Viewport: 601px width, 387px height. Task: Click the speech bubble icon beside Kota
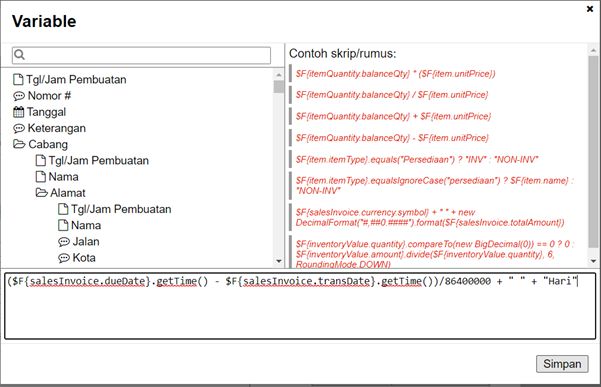pos(64,258)
